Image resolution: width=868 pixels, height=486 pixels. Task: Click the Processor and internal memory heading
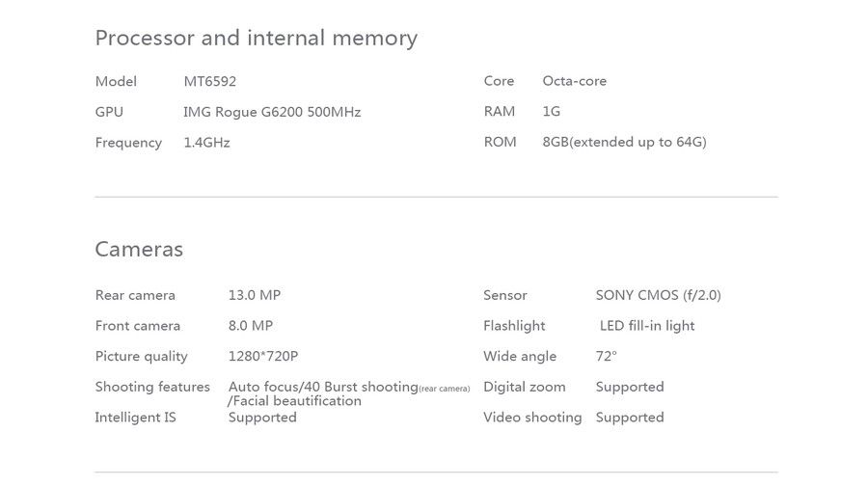pyautogui.click(x=257, y=39)
